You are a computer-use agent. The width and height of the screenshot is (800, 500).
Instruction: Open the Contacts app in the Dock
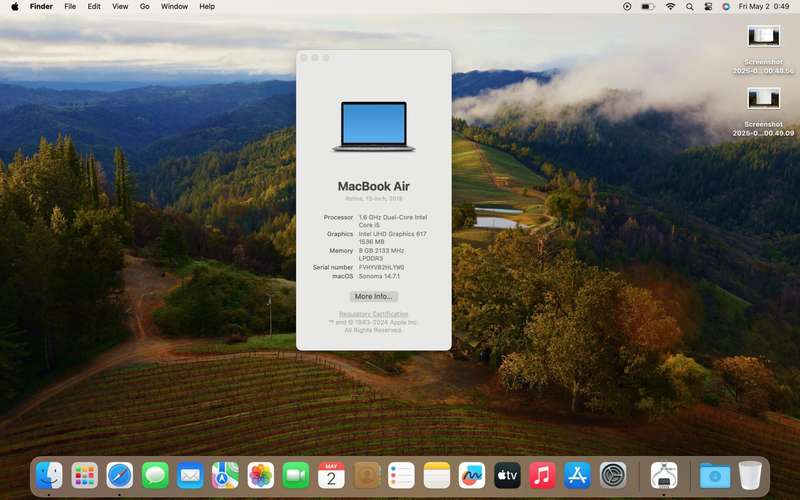tap(367, 476)
